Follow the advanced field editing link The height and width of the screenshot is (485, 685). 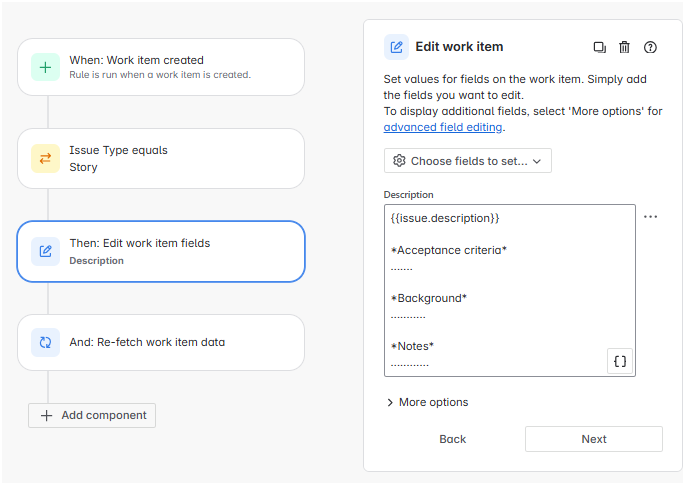(443, 128)
